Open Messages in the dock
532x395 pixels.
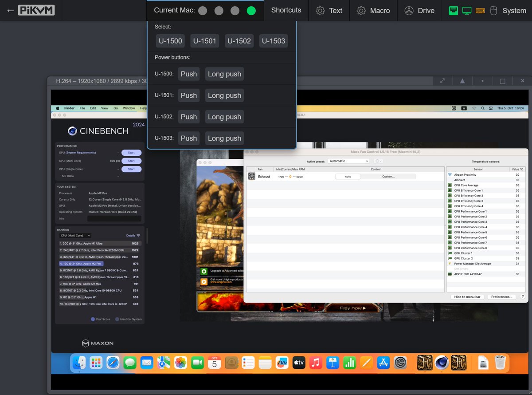pos(130,363)
